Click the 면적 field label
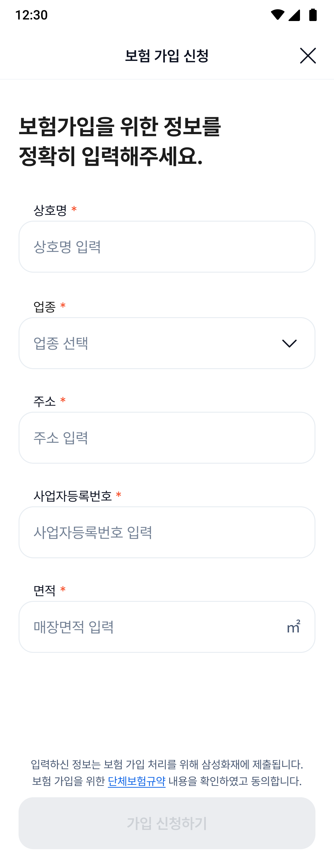The width and height of the screenshot is (334, 868). click(45, 590)
